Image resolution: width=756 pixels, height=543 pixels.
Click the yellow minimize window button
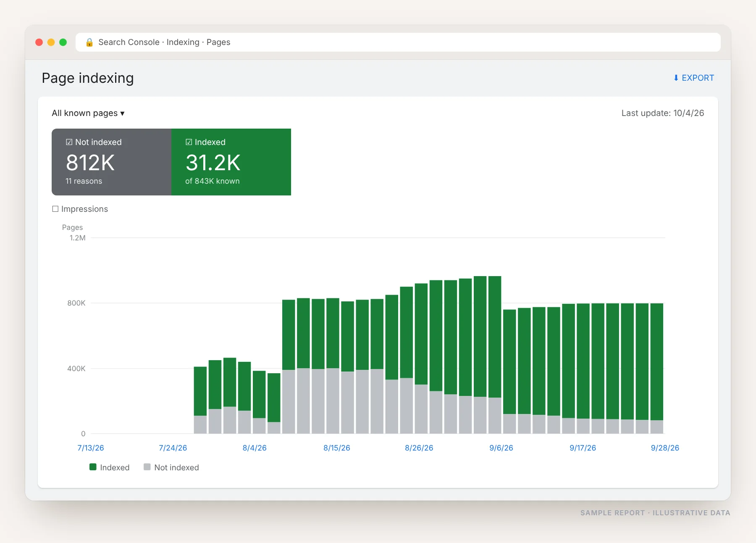[x=51, y=42]
